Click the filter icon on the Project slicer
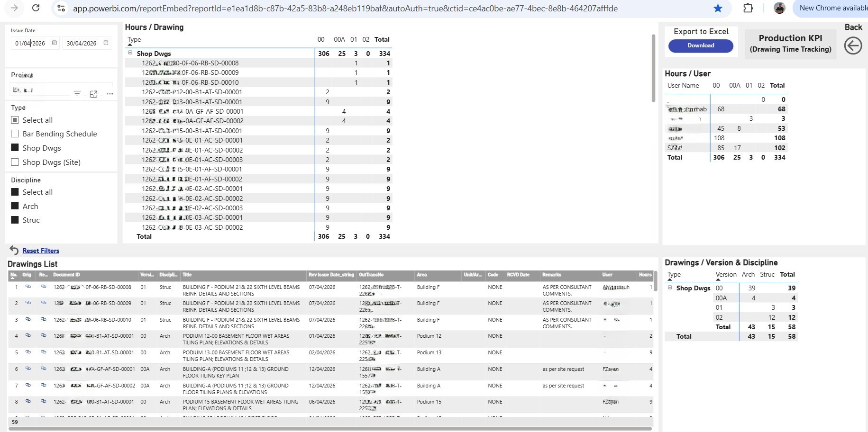This screenshot has height=432, width=868. coord(77,93)
